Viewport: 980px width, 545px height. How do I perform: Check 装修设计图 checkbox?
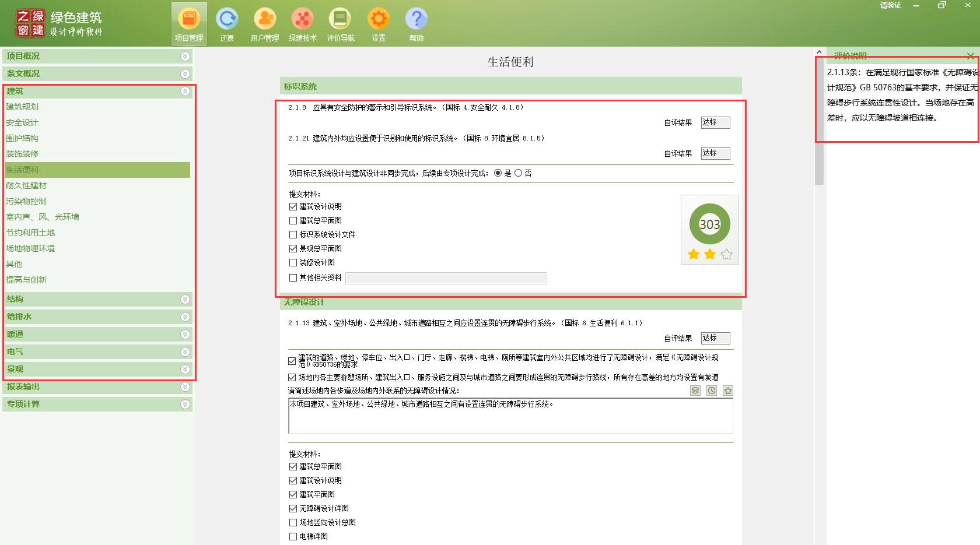point(293,262)
